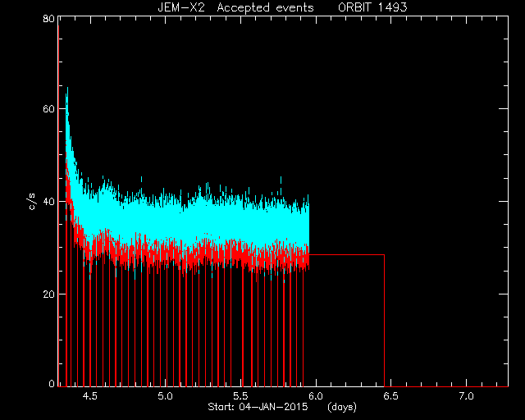Click the 7.0 x-axis tick label
This screenshot has width=525, height=420.
[467, 396]
